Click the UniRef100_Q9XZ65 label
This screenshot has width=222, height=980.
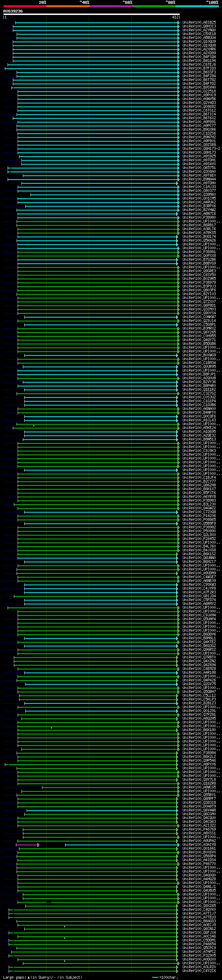click(199, 906)
